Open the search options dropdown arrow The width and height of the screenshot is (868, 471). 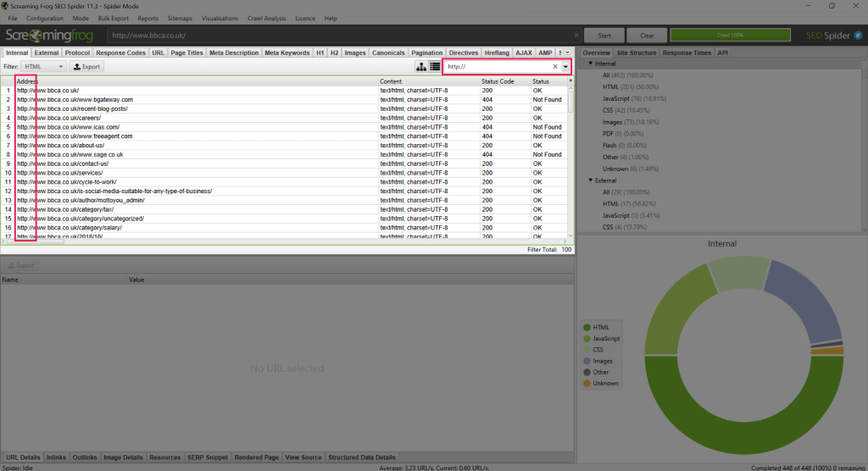pos(565,66)
